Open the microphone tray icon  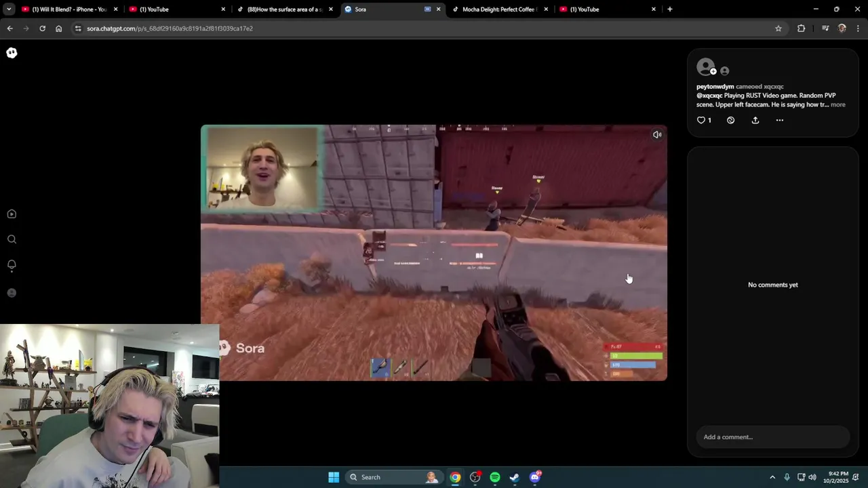pos(787,477)
